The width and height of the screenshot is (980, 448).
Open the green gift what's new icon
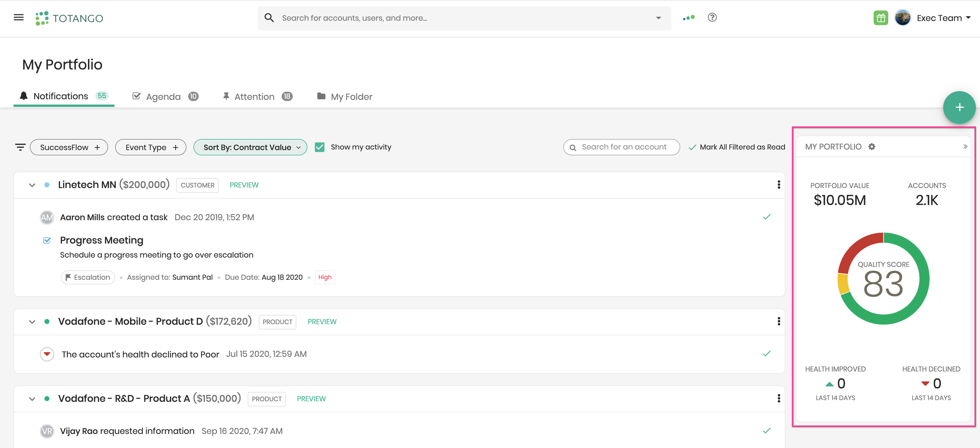coord(881,18)
